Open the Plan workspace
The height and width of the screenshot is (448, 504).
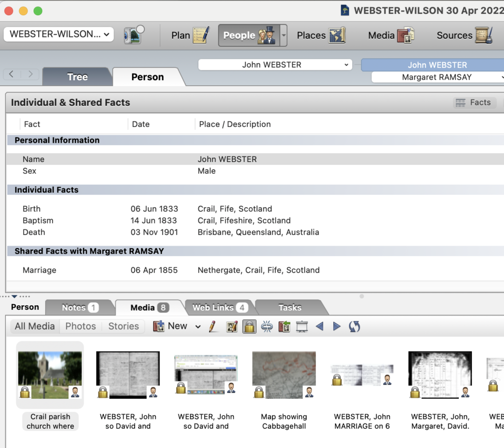[190, 35]
